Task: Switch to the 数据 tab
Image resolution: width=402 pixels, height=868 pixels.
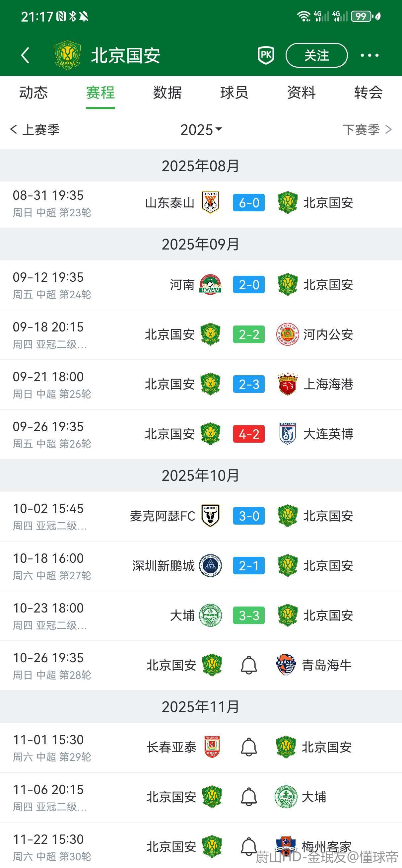Action: tap(167, 93)
